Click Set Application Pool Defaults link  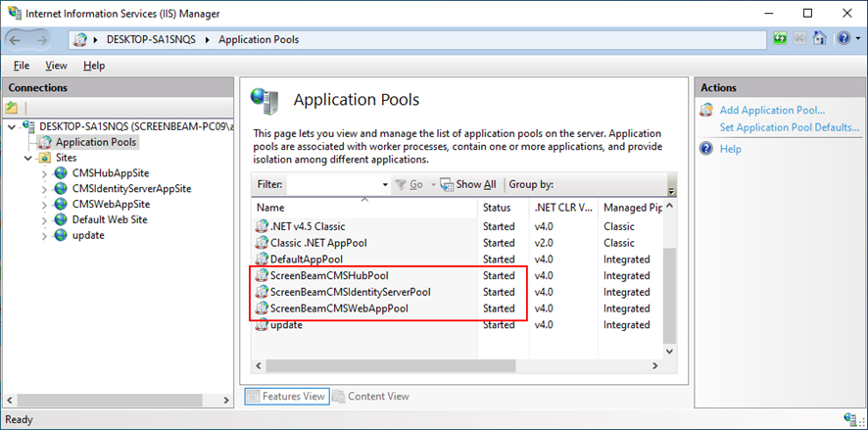click(x=790, y=127)
